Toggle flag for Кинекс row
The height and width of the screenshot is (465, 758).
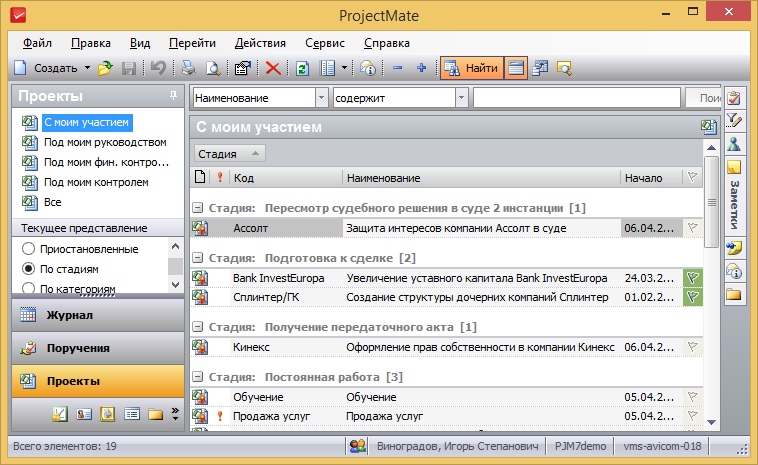pos(693,347)
